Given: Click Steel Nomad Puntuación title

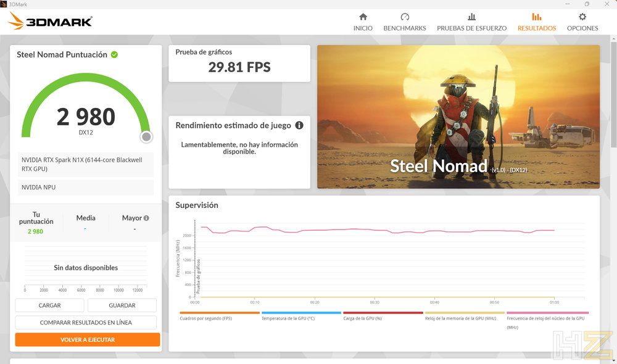Looking at the screenshot, I should 62,55.
